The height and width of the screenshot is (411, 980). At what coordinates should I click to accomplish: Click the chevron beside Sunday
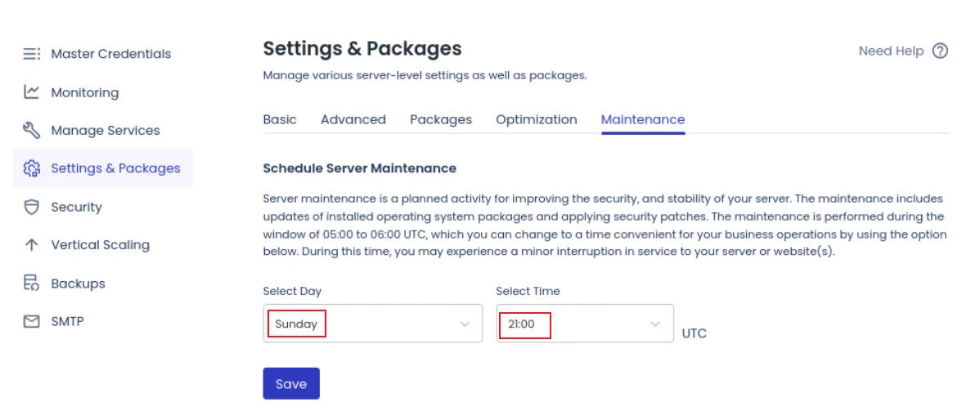point(465,324)
